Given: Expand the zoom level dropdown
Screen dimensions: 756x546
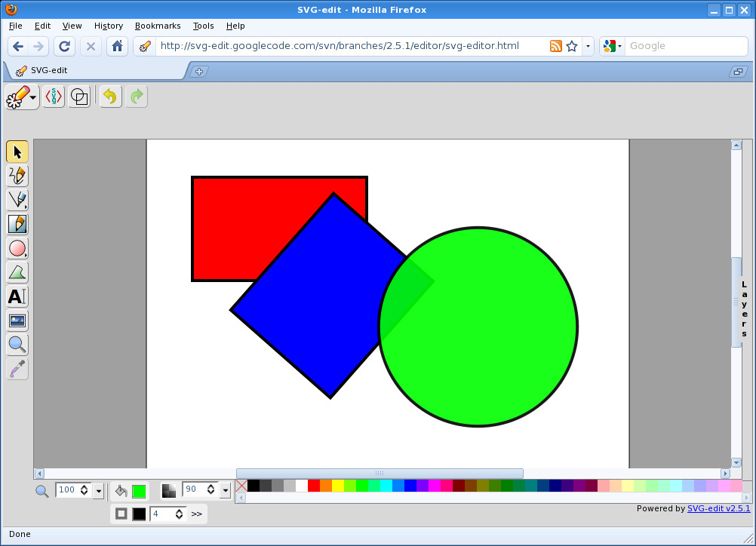Looking at the screenshot, I should pos(98,491).
